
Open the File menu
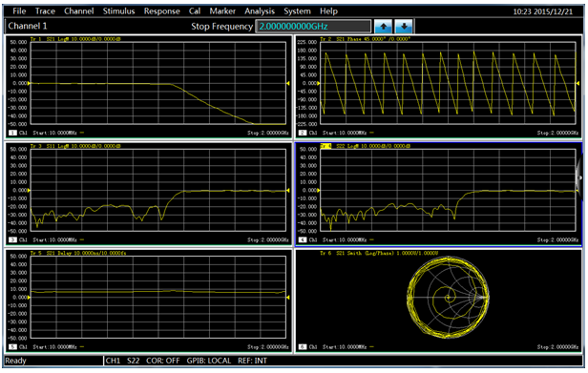click(19, 11)
